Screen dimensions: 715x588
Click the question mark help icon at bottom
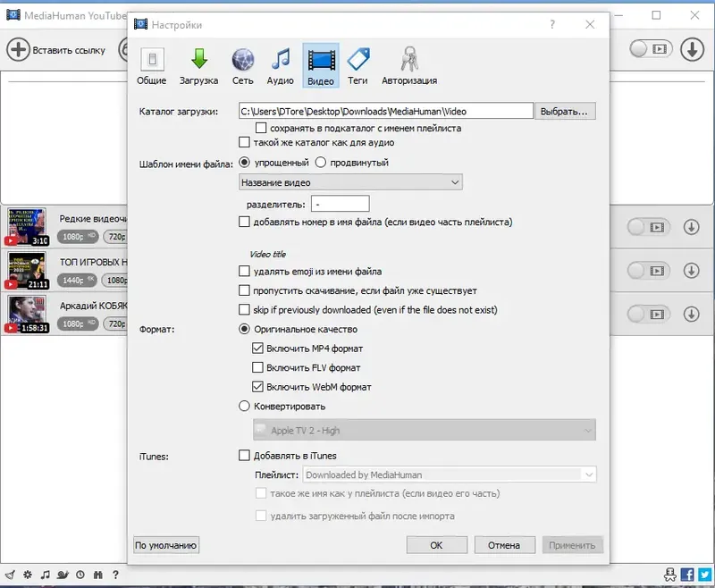coord(116,575)
